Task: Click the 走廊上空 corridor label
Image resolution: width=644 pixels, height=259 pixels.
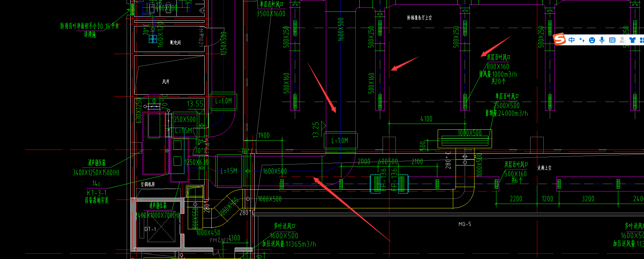Action: click(544, 168)
